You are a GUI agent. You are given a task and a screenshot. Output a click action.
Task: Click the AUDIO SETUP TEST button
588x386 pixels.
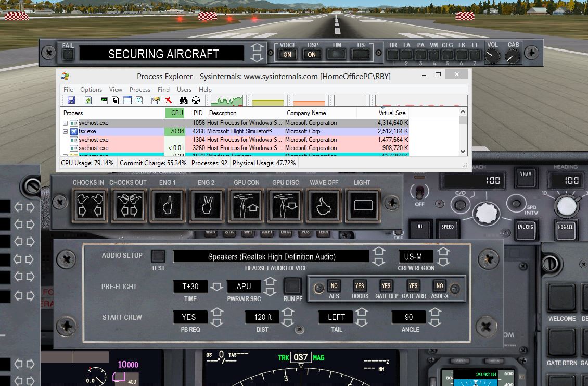(x=158, y=256)
